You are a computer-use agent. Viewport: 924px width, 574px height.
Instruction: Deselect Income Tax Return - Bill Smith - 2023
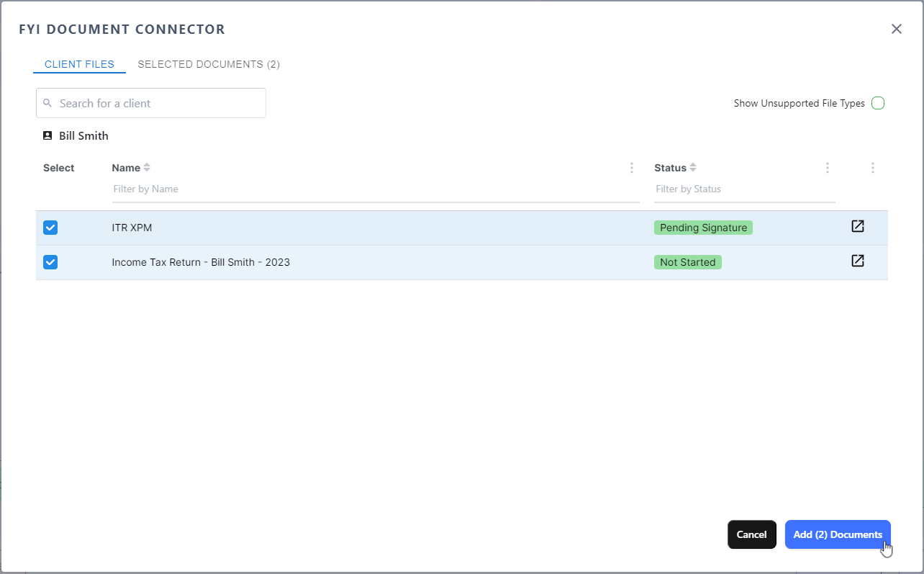click(50, 262)
